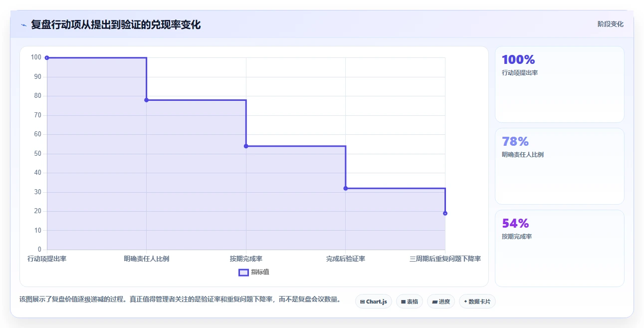
Task: Click the 明确责任人比例 card caption
Action: (x=523, y=155)
